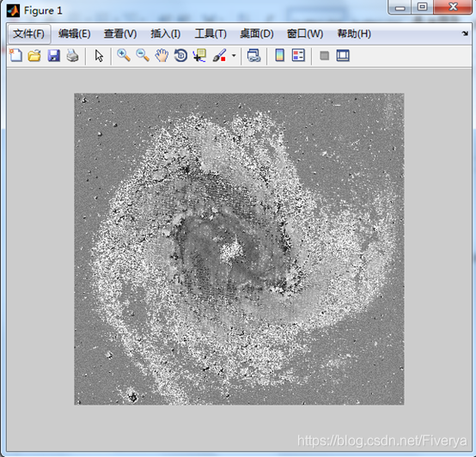Screen dimensions: 476x457
Task: Click the Link Plot icon
Action: point(253,56)
